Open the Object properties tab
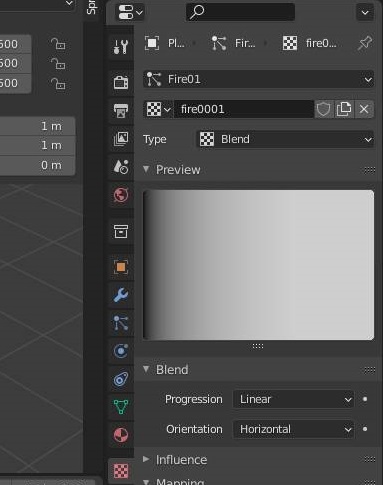The width and height of the screenshot is (383, 485). pyautogui.click(x=121, y=267)
